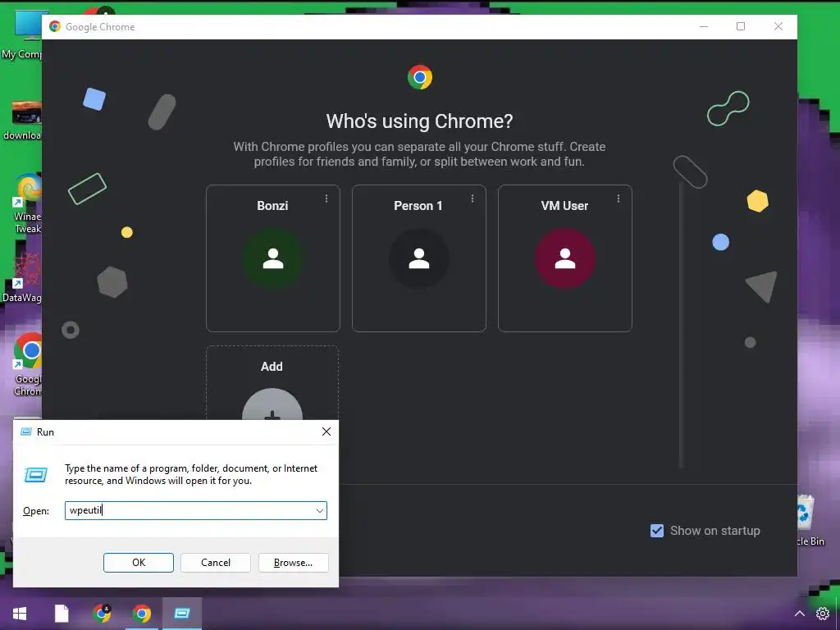Open more options for Person 1 profile
Viewport: 840px width, 630px height.
point(472,199)
